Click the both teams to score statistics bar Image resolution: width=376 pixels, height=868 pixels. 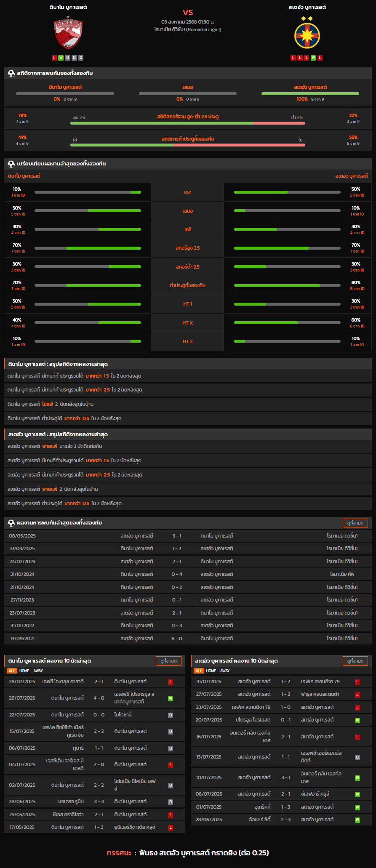(x=188, y=145)
